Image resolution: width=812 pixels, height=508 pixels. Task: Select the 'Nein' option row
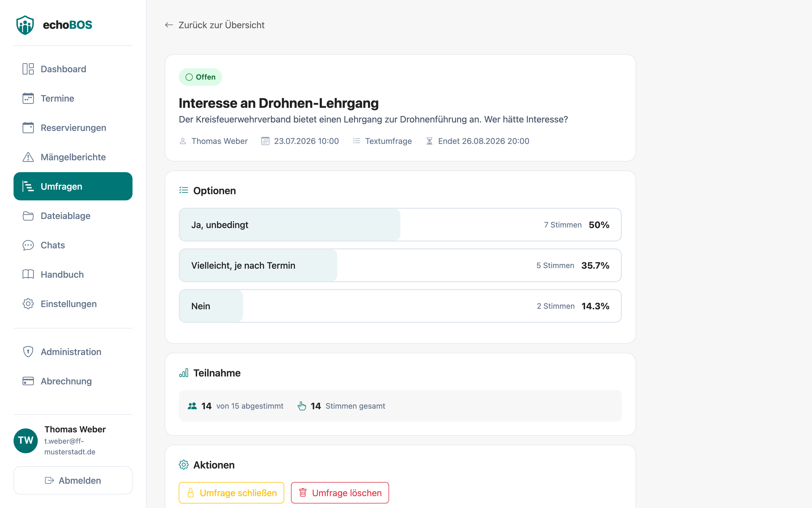(400, 306)
